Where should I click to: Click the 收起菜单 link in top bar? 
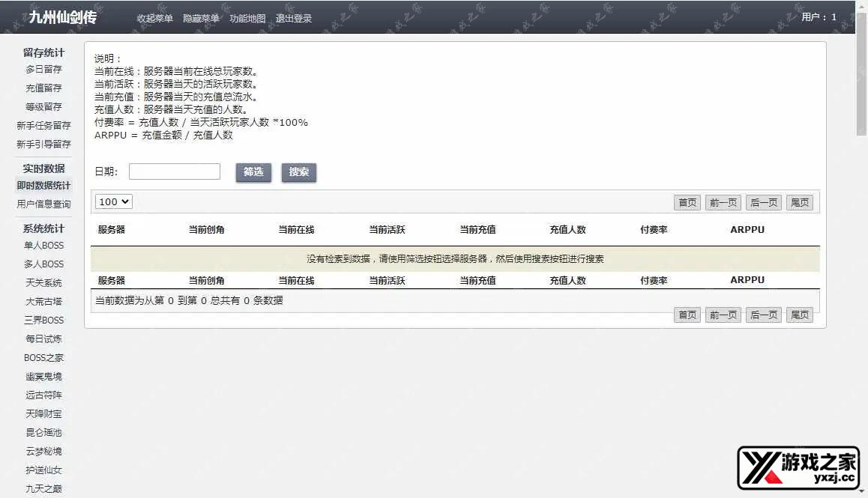pyautogui.click(x=155, y=19)
